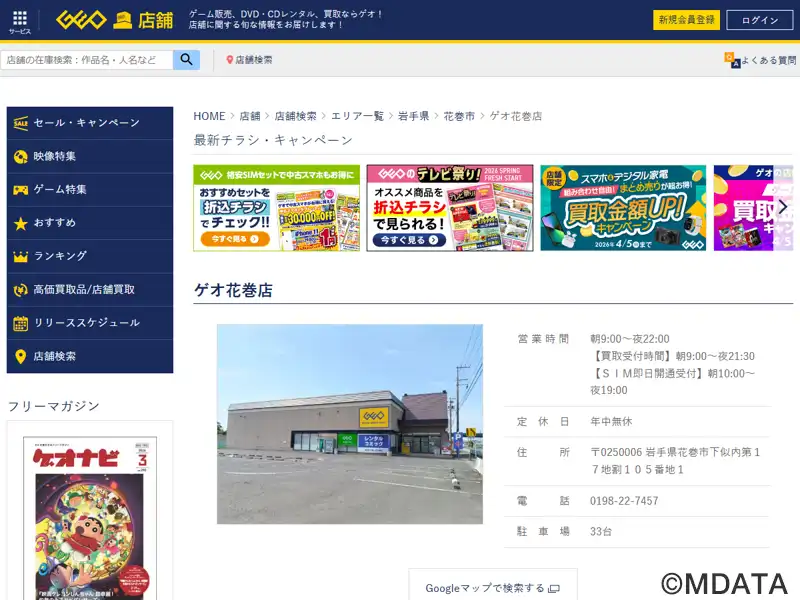
Task: Click ゲオ花巻店 breadcrumb text
Action: tap(516, 116)
